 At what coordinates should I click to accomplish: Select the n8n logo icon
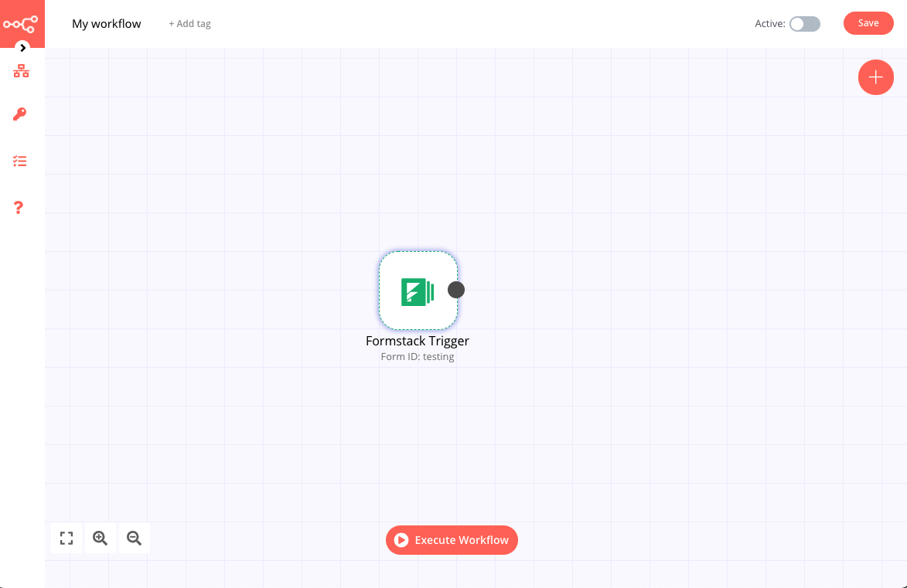point(22,23)
